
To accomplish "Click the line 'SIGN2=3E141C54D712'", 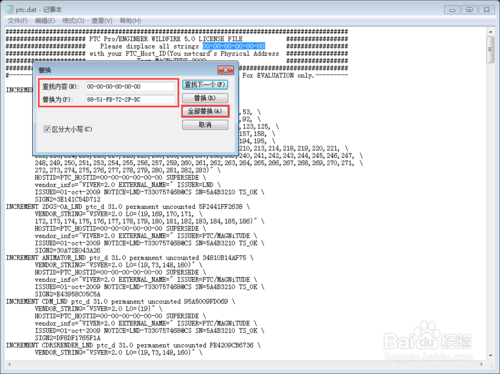I will coord(68,199).
